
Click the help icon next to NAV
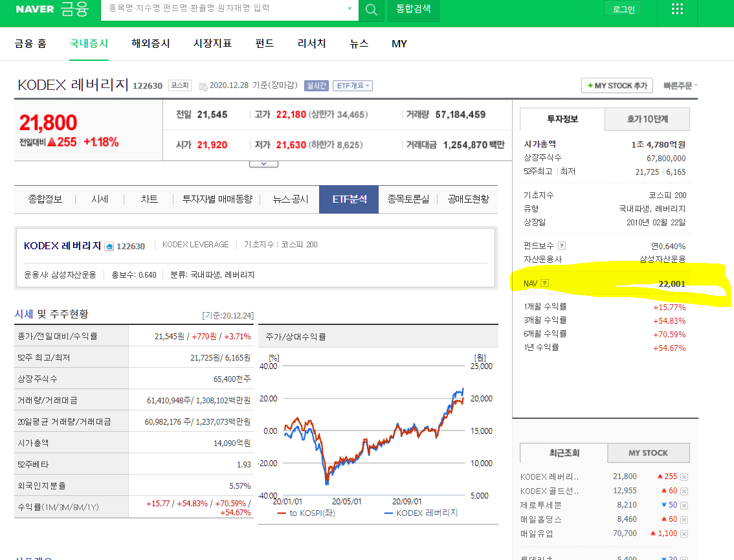(x=544, y=284)
